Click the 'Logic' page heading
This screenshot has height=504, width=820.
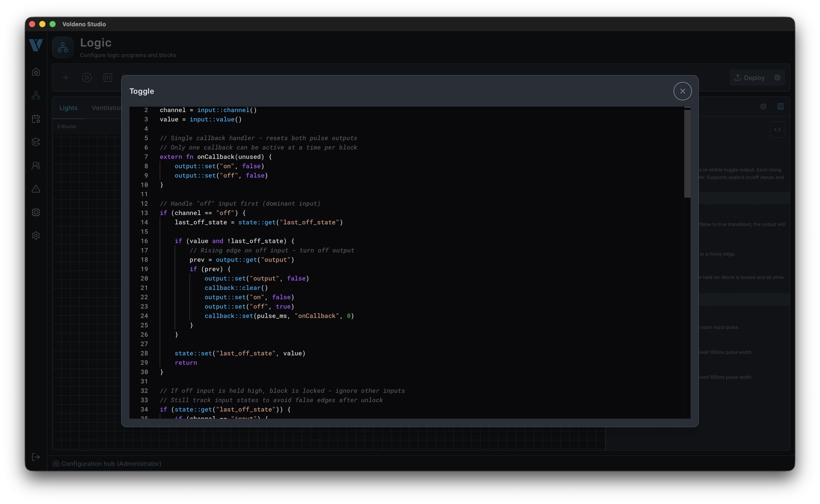click(96, 43)
